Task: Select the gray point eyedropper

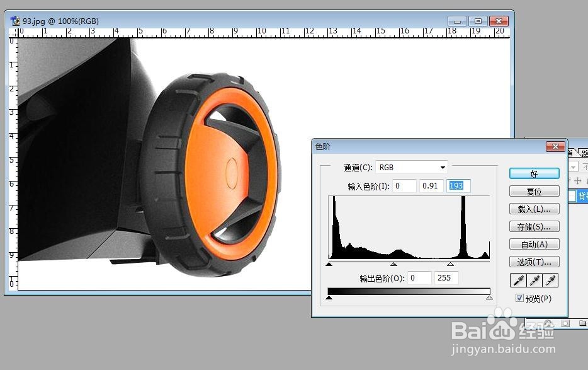Action: [x=534, y=280]
